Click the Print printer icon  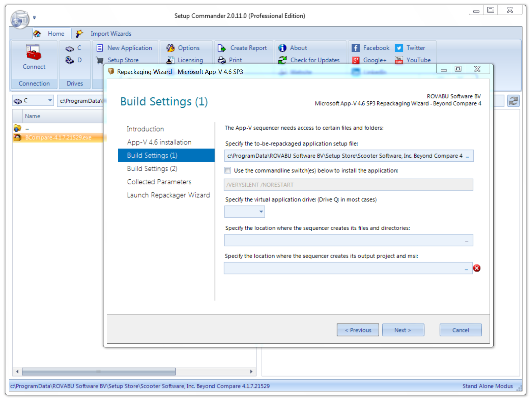[222, 60]
